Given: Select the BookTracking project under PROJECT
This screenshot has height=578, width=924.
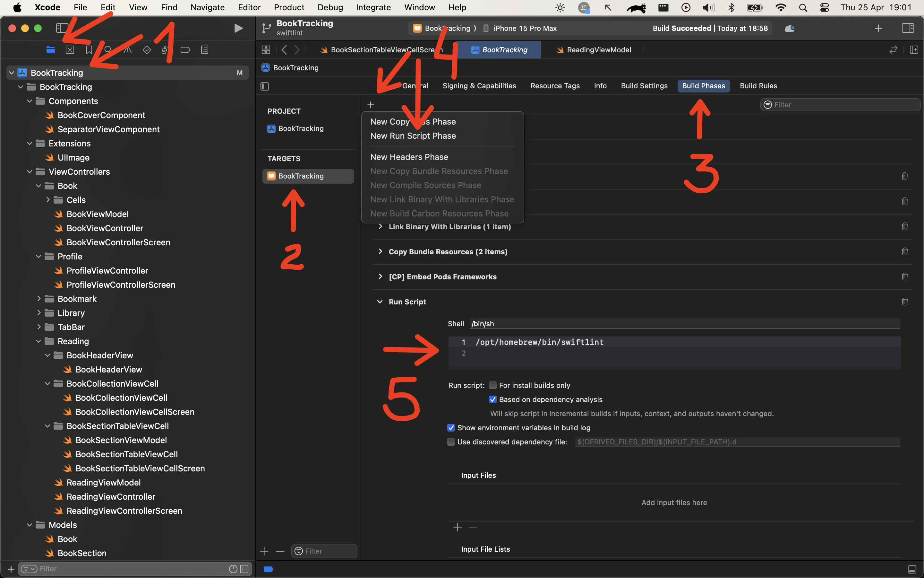Looking at the screenshot, I should coord(301,128).
